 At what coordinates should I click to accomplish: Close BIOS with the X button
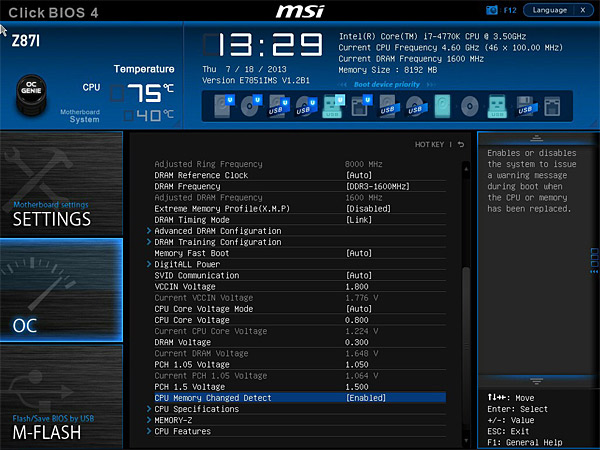583,10
